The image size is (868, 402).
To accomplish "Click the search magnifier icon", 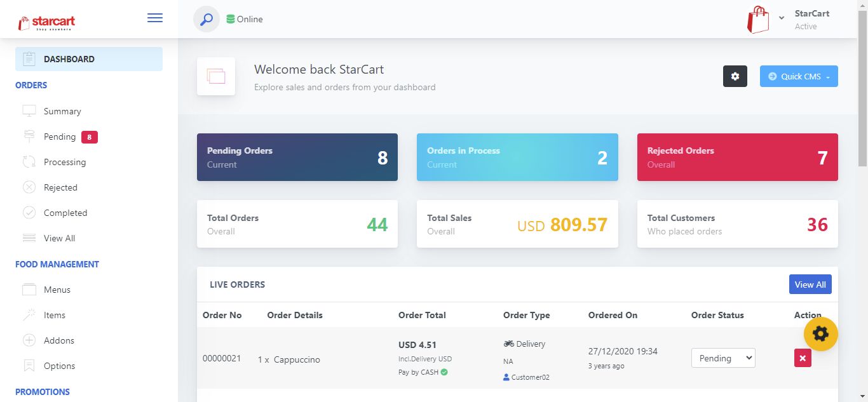I will point(206,19).
